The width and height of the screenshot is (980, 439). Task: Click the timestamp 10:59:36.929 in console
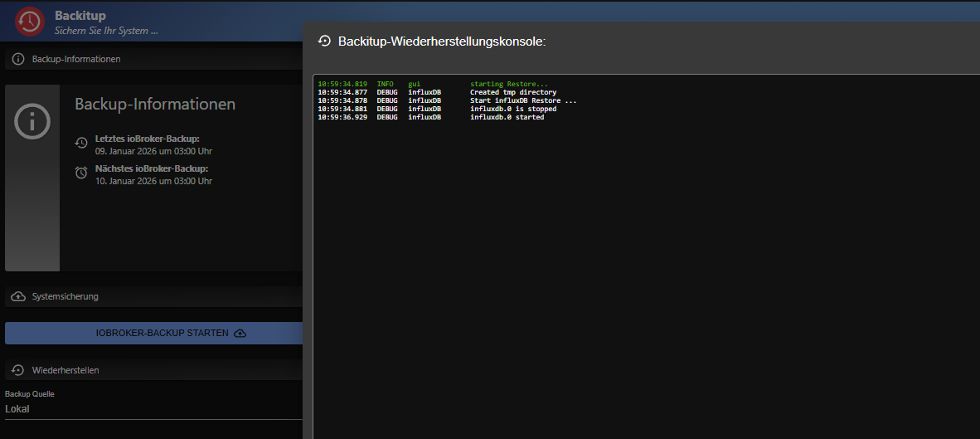[x=342, y=117]
